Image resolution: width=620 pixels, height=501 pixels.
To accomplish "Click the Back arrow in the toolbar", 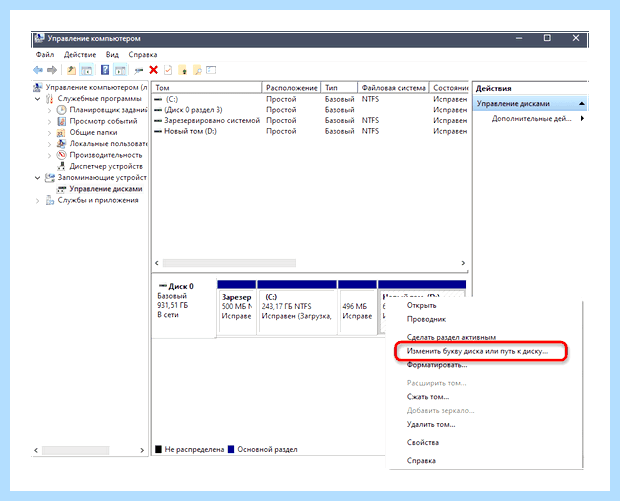I will coord(38,70).
